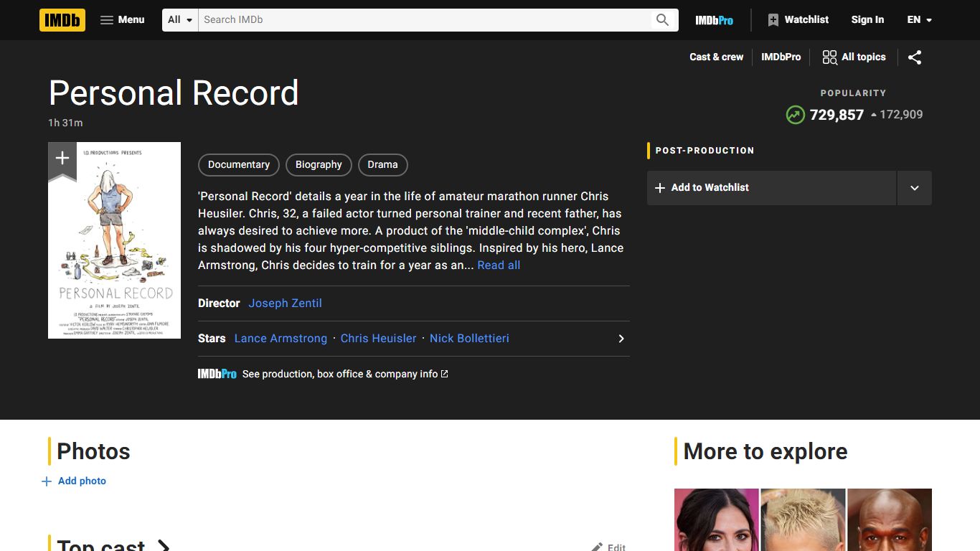The image size is (980, 551).
Task: Open the IMDbPro link beside Cast & crew
Action: point(781,57)
